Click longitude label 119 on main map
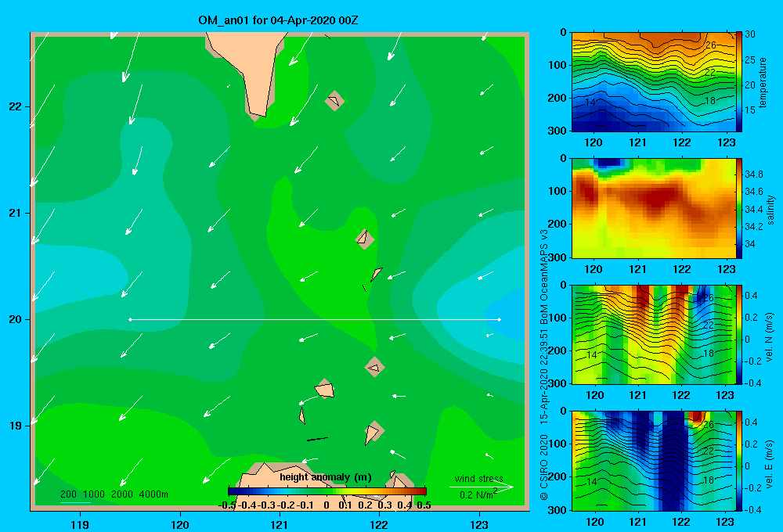783x532 pixels. [x=80, y=524]
